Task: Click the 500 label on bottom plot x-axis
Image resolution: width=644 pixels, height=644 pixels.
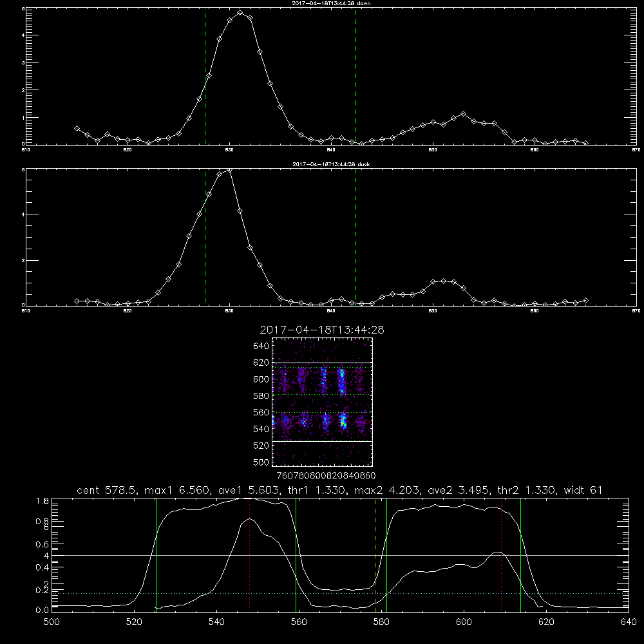Action: click(52, 622)
